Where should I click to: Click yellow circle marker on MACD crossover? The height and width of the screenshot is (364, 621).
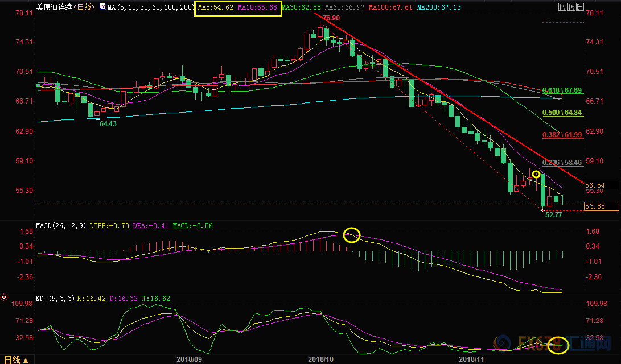pos(352,234)
